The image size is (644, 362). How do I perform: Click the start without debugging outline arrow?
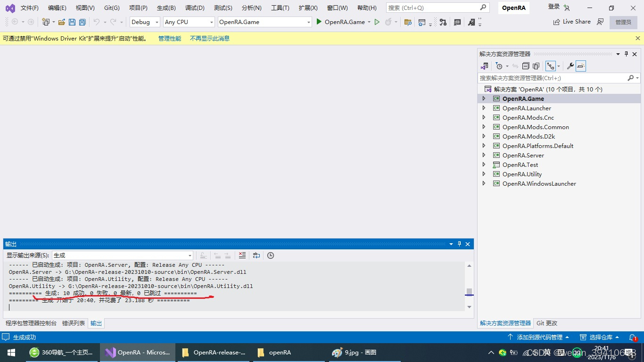377,22
